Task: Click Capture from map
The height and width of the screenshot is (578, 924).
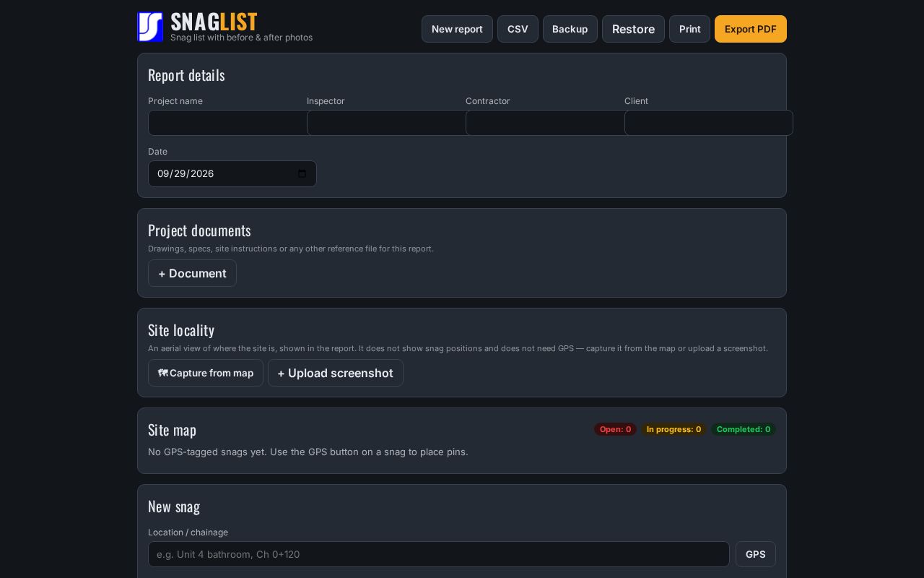Action: (206, 373)
